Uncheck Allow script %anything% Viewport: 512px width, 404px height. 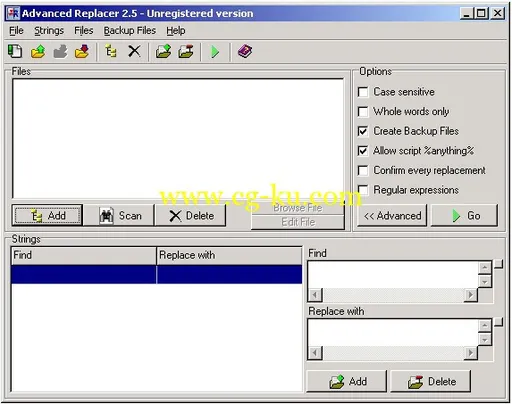(363, 151)
